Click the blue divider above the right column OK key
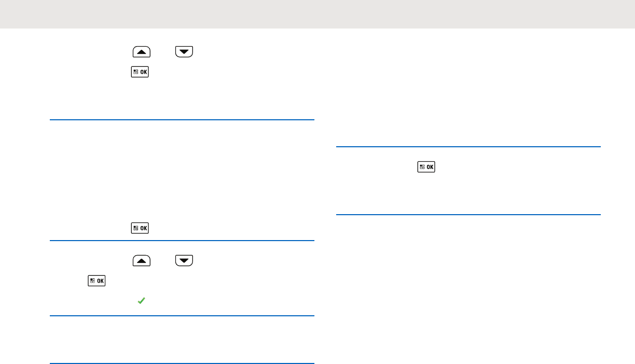The image size is (635, 364). [468, 147]
